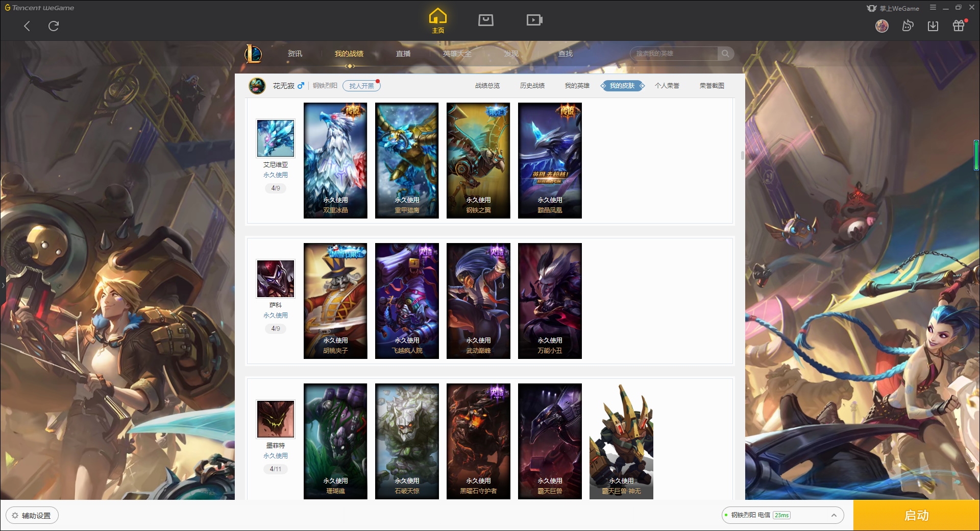Open the 资讯 tab
The height and width of the screenshot is (531, 980).
(x=295, y=54)
